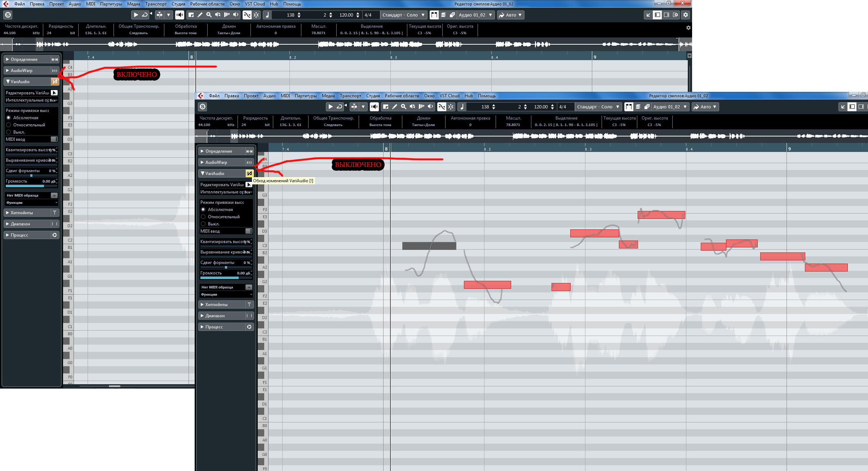The width and height of the screenshot is (868, 471).
Task: Toggle the audition loop icon in the front editor
Action: click(339, 107)
